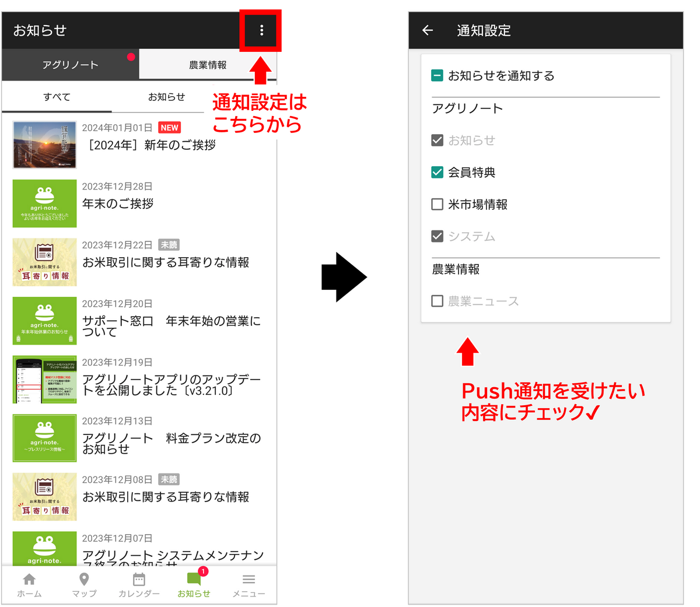
Task: Check the 農業ニュース checkbox
Action: tap(437, 301)
